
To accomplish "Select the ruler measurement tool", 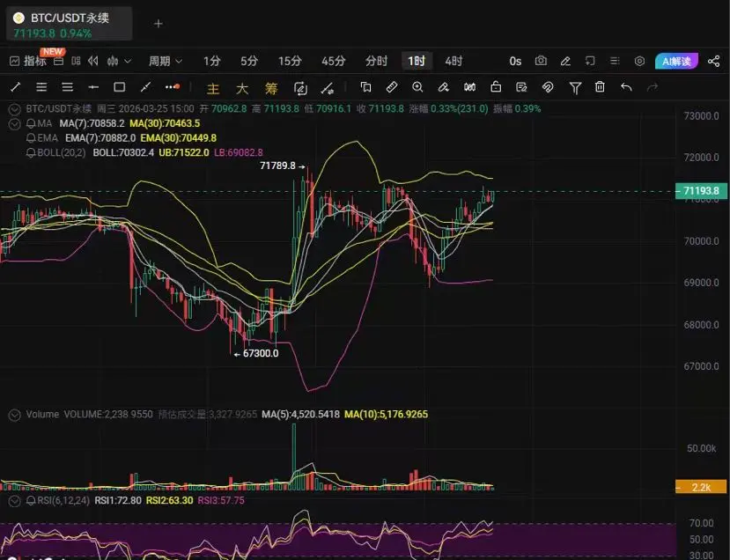I will [x=392, y=87].
